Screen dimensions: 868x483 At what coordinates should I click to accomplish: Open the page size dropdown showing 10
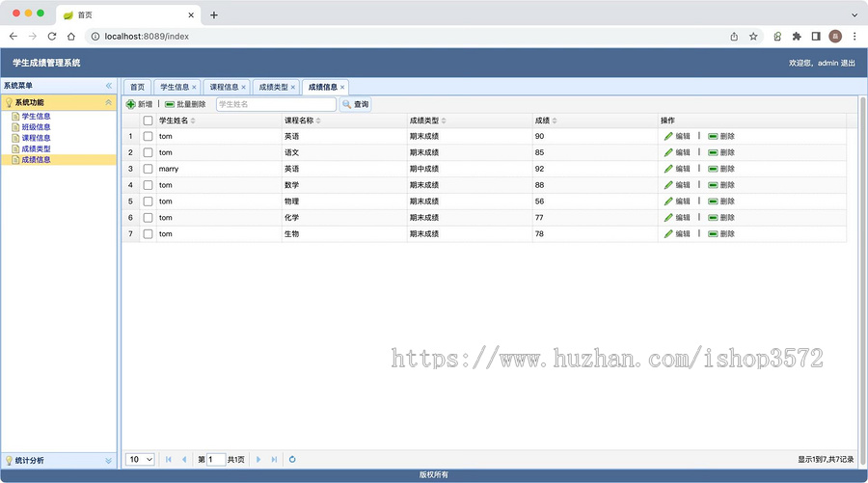(140, 459)
